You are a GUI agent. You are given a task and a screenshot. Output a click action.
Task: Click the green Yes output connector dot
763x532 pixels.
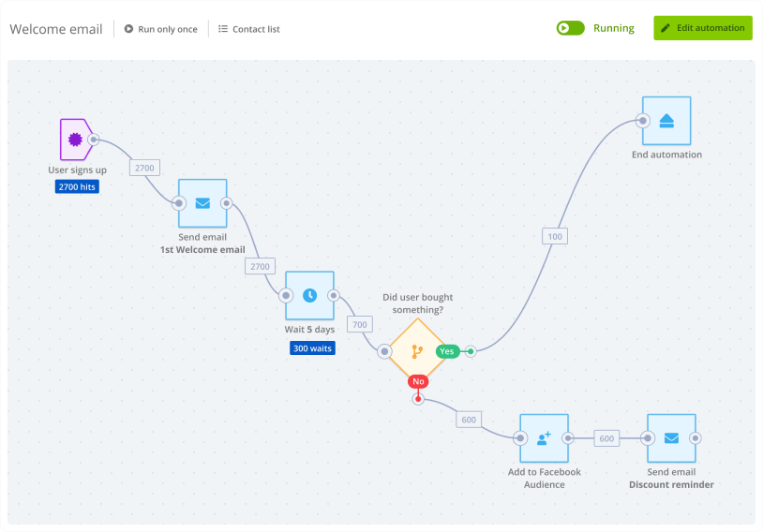tap(471, 351)
